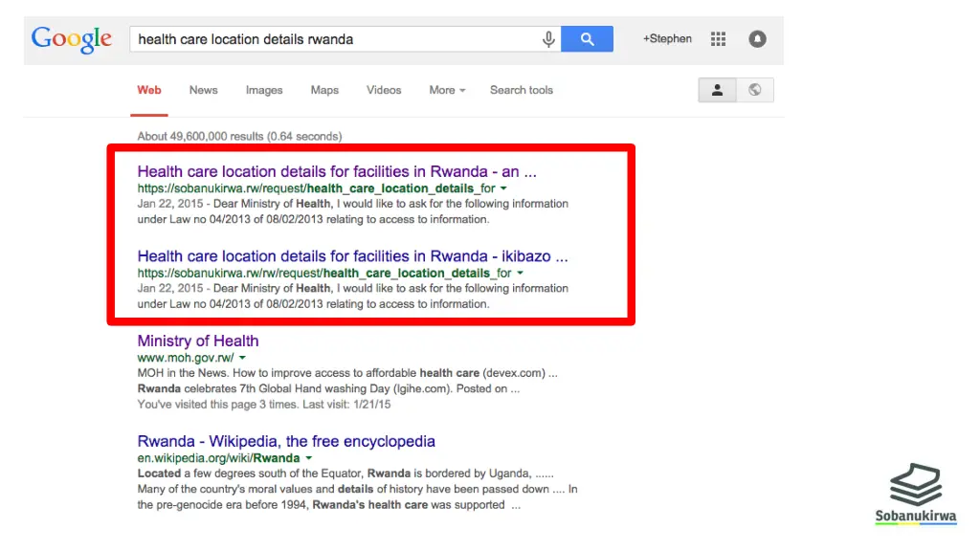980x551 pixels.
Task: Expand the arrow next to the sobanukirwa.rw/request URL
Action: (x=503, y=188)
